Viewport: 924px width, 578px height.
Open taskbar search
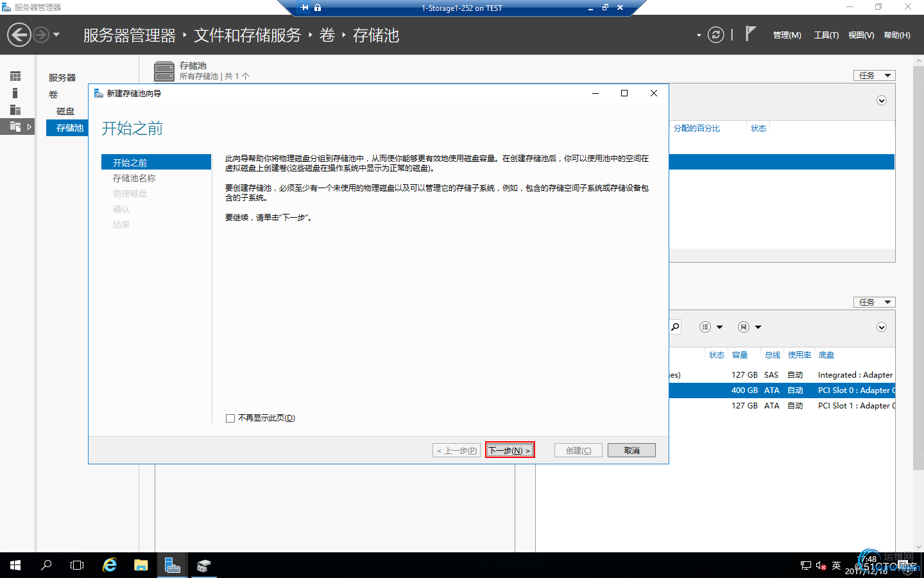tap(46, 565)
